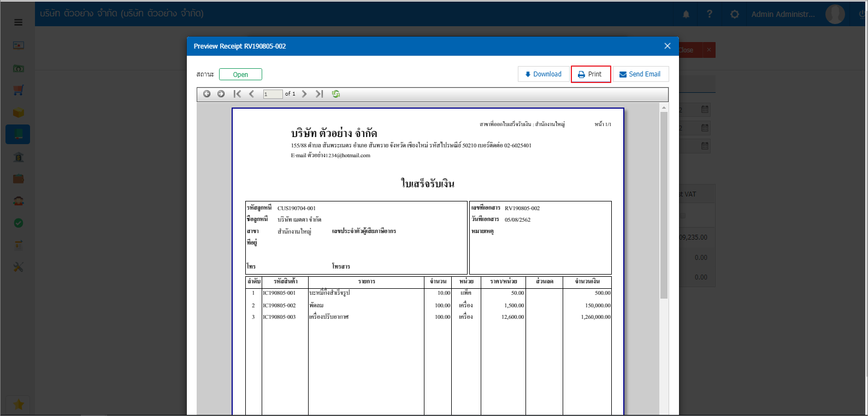Image resolution: width=868 pixels, height=416 pixels.
Task: Send the receipt by email
Action: pos(640,74)
